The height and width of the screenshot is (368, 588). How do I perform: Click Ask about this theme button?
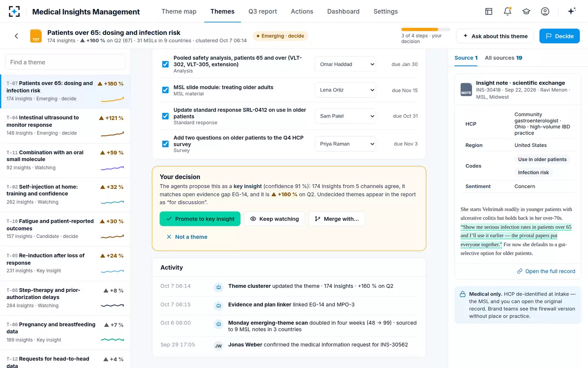click(x=495, y=36)
